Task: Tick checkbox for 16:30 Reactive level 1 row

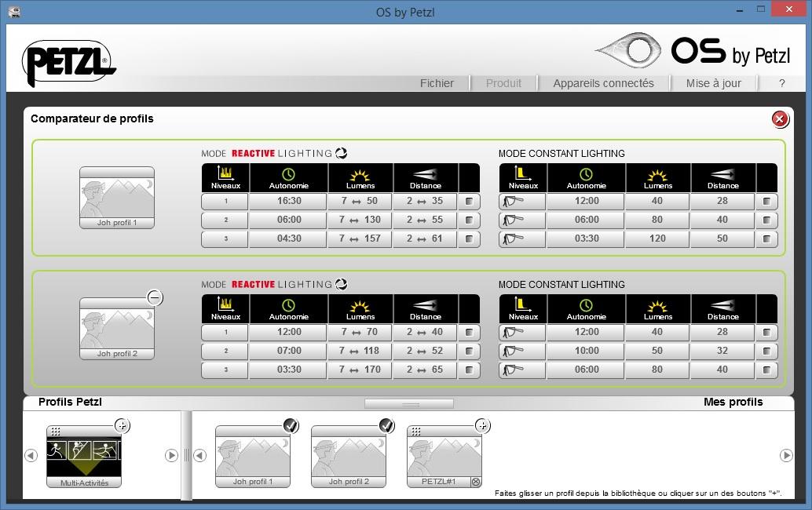Action: [469, 202]
